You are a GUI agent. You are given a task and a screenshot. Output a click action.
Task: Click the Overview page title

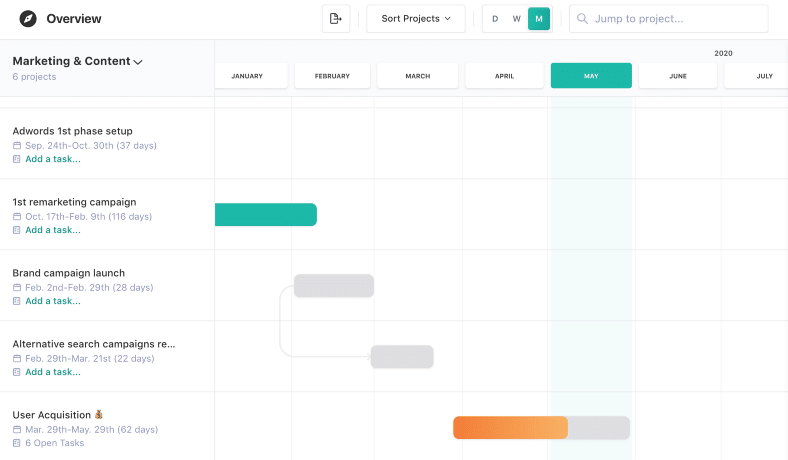74,19
